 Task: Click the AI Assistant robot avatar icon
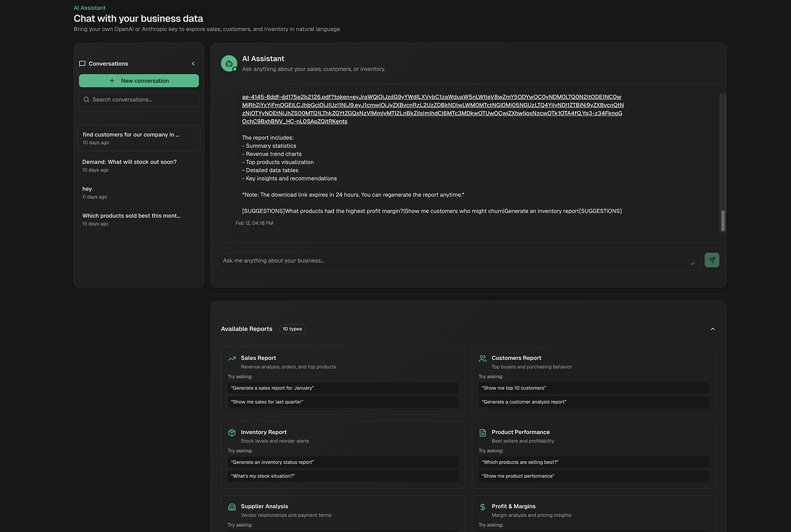tap(229, 63)
